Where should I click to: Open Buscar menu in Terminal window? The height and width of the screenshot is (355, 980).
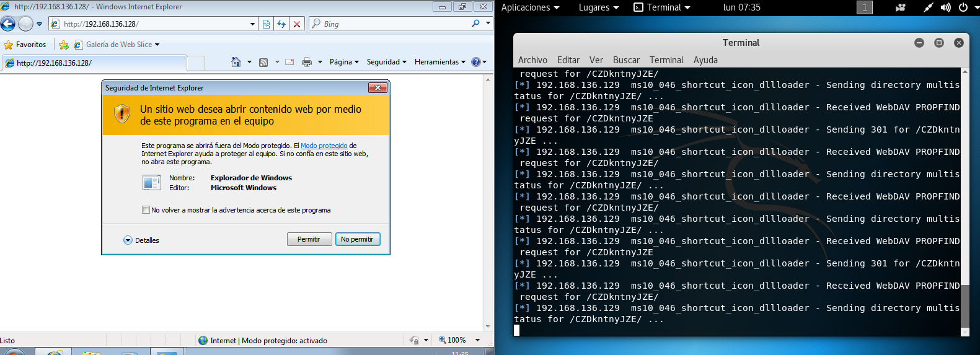pos(626,60)
